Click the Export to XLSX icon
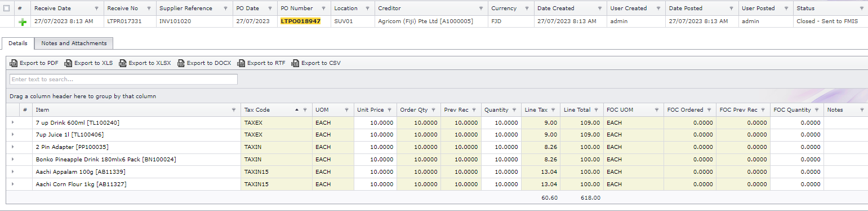Image resolution: width=868 pixels, height=211 pixels. click(123, 63)
